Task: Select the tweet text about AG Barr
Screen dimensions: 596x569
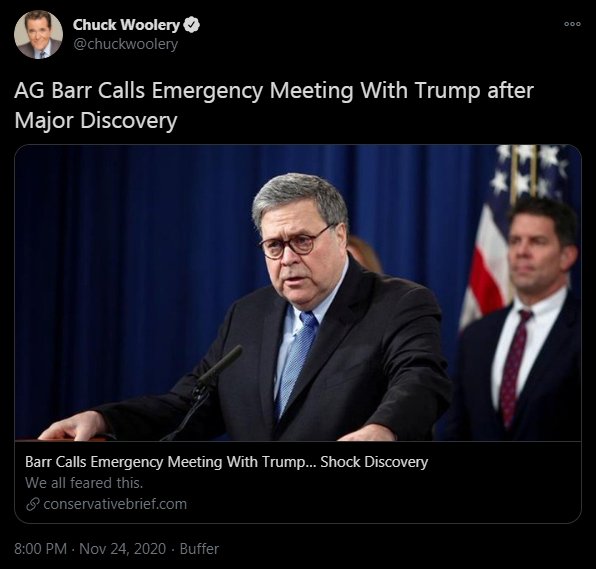Action: pos(274,105)
